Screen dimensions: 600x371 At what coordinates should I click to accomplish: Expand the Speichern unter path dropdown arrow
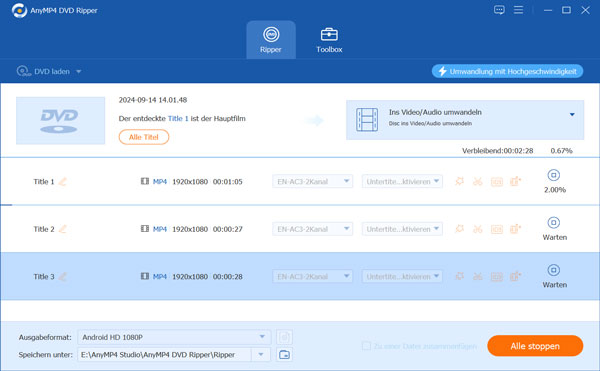click(x=261, y=355)
